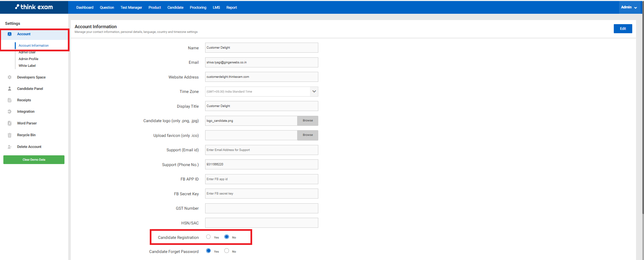This screenshot has height=260, width=644.
Task: Click the Recycle Bin trash icon
Action: tap(9, 135)
